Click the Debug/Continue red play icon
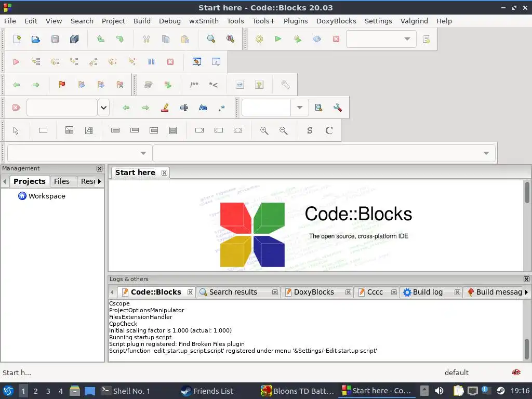This screenshot has height=399, width=532. pos(16,62)
